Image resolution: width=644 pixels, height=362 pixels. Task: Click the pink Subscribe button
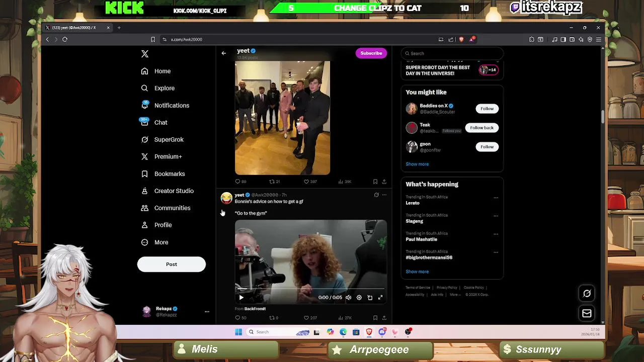[x=371, y=53]
